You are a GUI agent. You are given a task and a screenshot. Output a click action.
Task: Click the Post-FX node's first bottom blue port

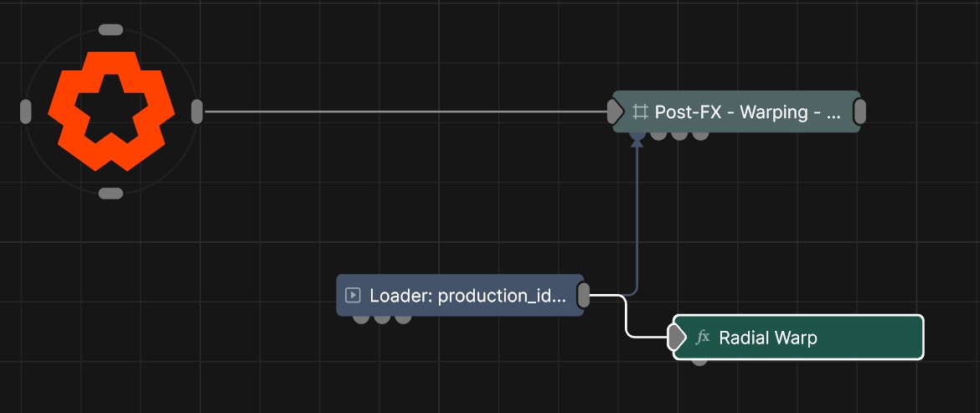pos(637,134)
